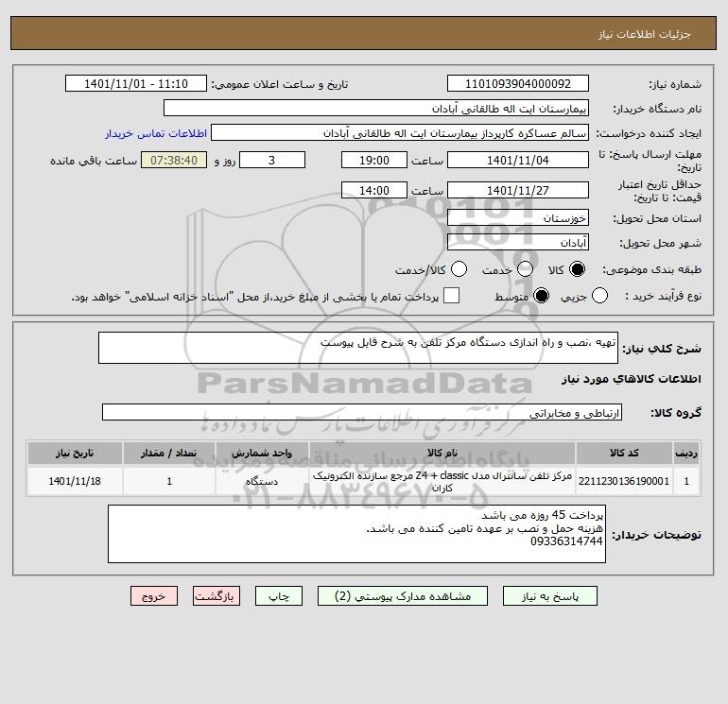Screen dimensions: 728x704
Task: Click the announcement date field 1401/11/01 - 11:10
Action: pos(136,84)
